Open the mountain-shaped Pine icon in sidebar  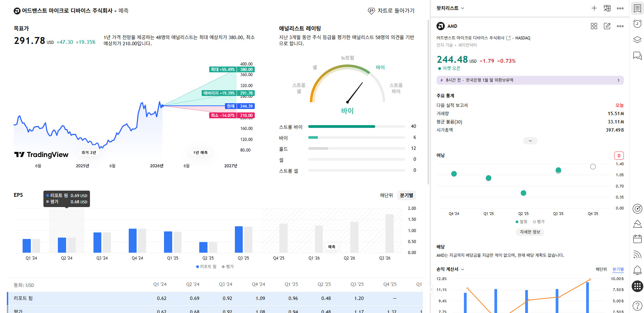(637, 224)
